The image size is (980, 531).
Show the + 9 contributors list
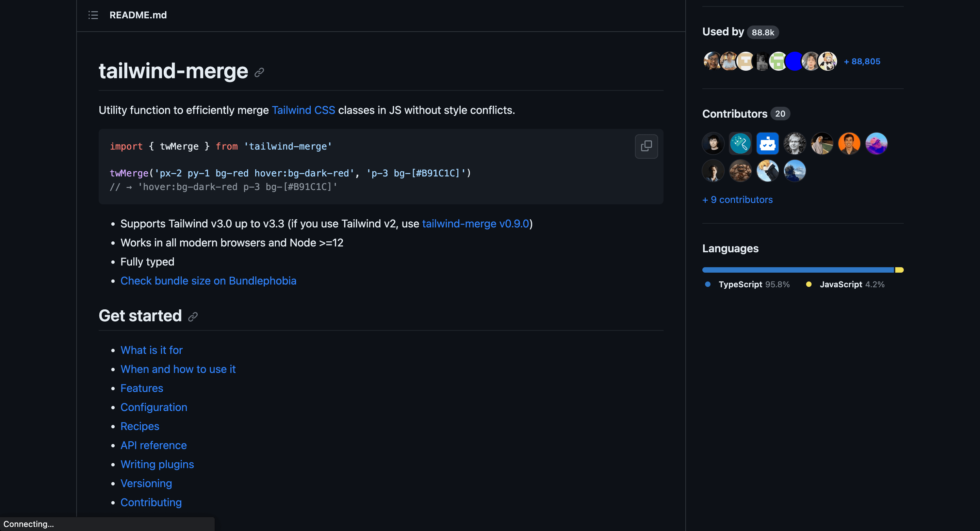tap(737, 200)
